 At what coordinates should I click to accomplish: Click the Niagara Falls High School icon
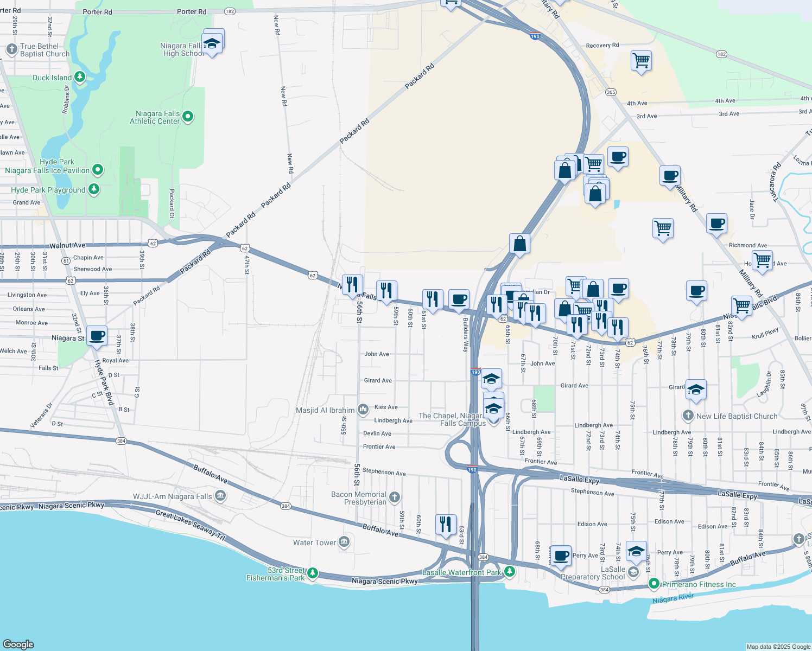pos(212,42)
